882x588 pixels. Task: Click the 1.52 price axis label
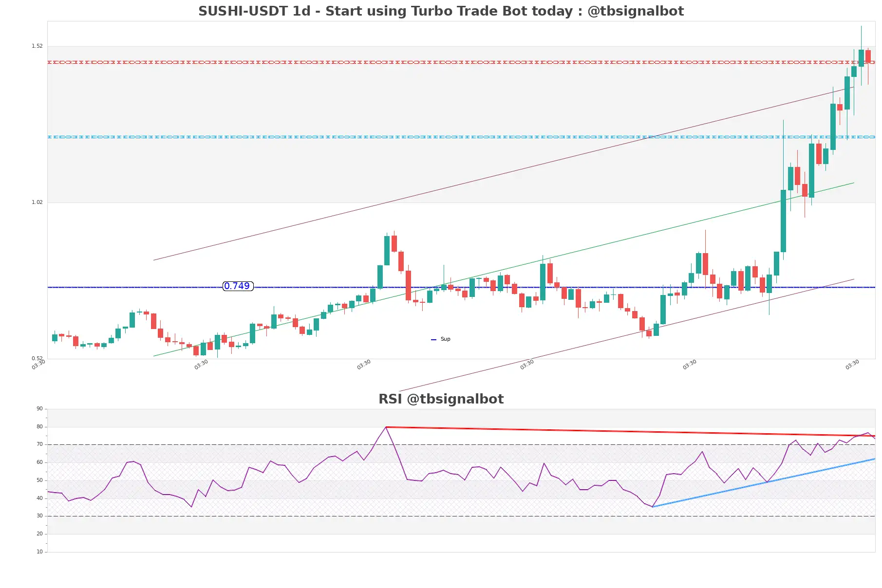coord(37,46)
